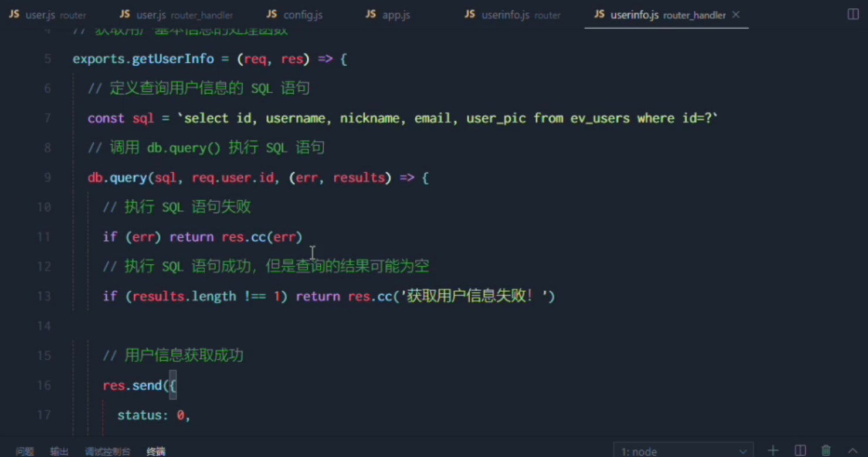
Task: Open the '1: node' terminal dropdown
Action: [x=683, y=451]
